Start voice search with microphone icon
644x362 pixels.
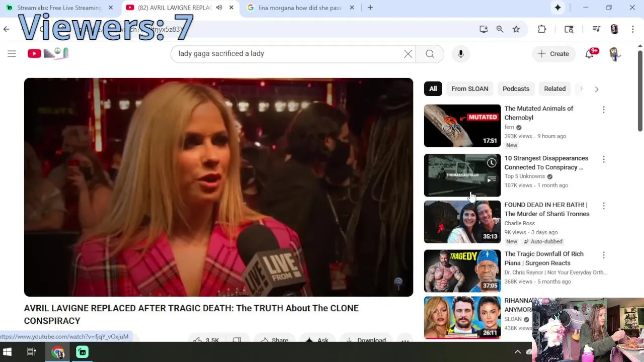click(460, 54)
